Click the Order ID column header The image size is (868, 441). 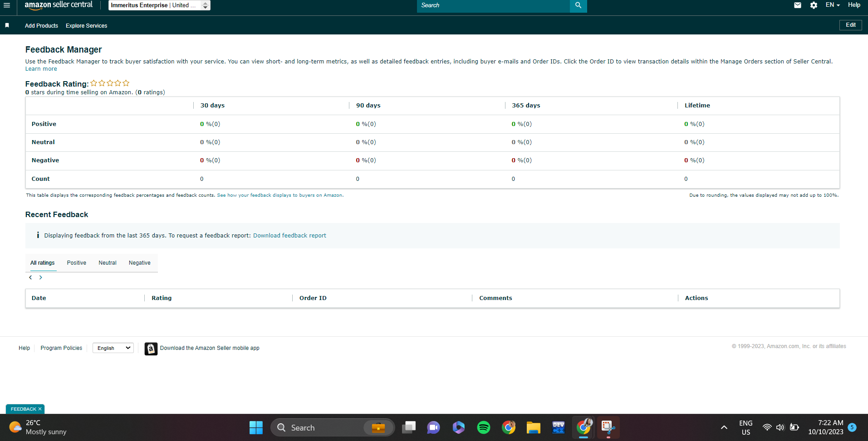[x=313, y=298]
